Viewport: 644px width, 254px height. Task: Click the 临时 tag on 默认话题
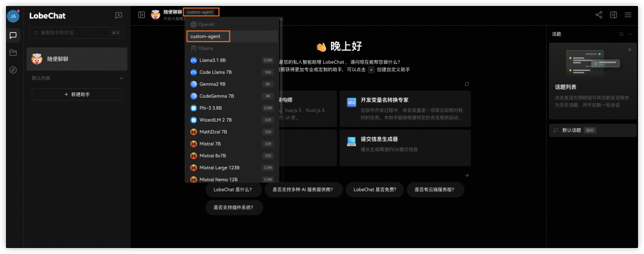[x=590, y=131]
